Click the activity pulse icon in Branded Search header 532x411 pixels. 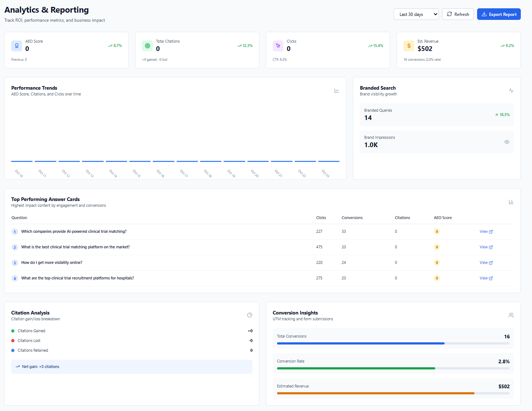tap(511, 90)
